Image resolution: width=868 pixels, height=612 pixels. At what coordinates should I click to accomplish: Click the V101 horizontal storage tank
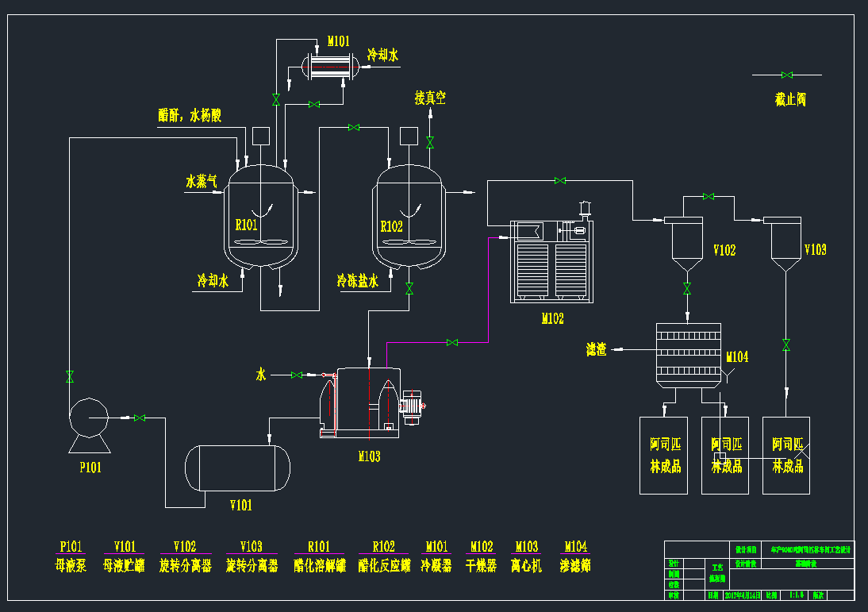[x=237, y=468]
